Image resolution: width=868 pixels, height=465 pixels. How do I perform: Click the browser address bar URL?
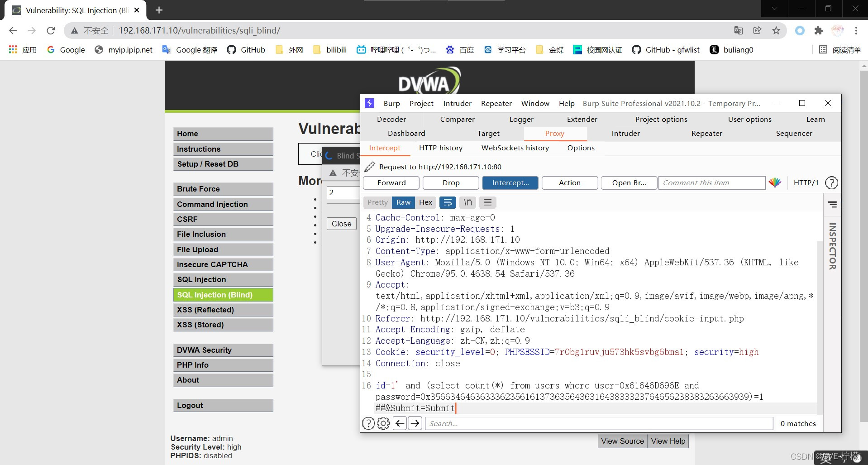(x=199, y=30)
